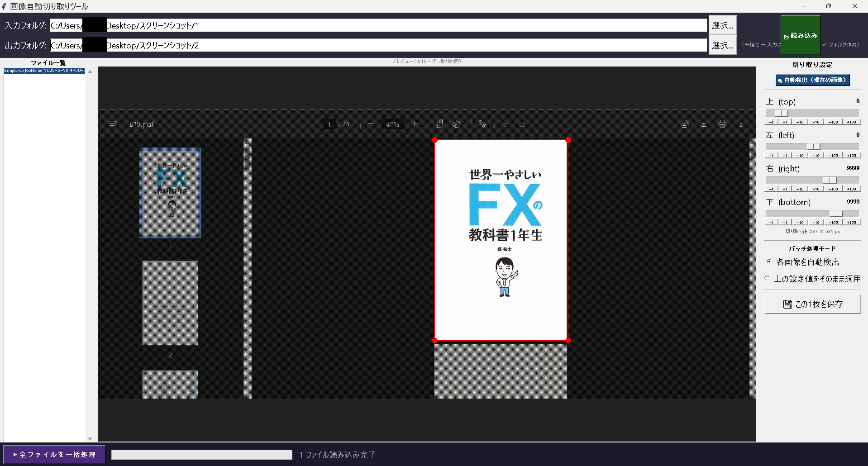The width and height of the screenshot is (868, 466).
Task: Increase left value by 100
Action: (x=851, y=155)
